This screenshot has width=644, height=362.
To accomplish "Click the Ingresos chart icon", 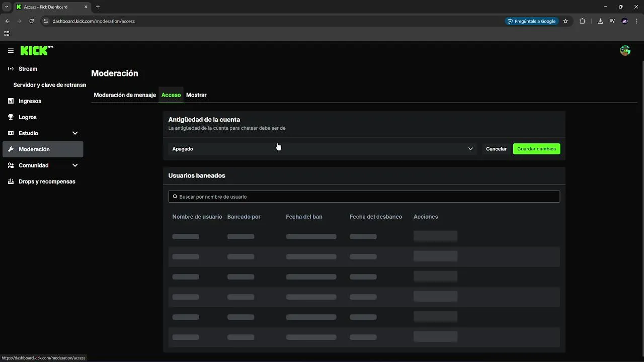I will pos(11,101).
